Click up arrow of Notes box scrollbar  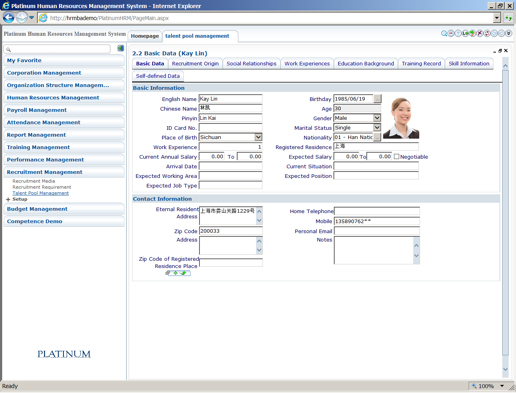click(416, 246)
